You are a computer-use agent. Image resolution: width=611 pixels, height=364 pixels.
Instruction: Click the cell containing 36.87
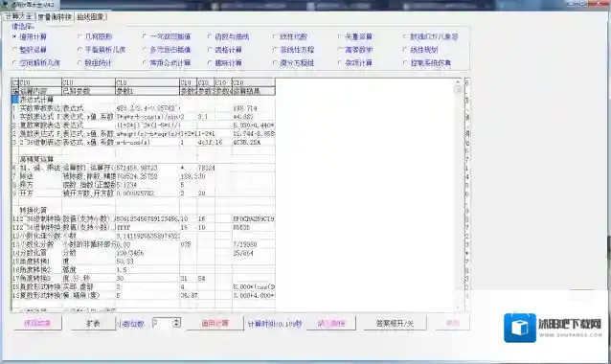pos(189,295)
